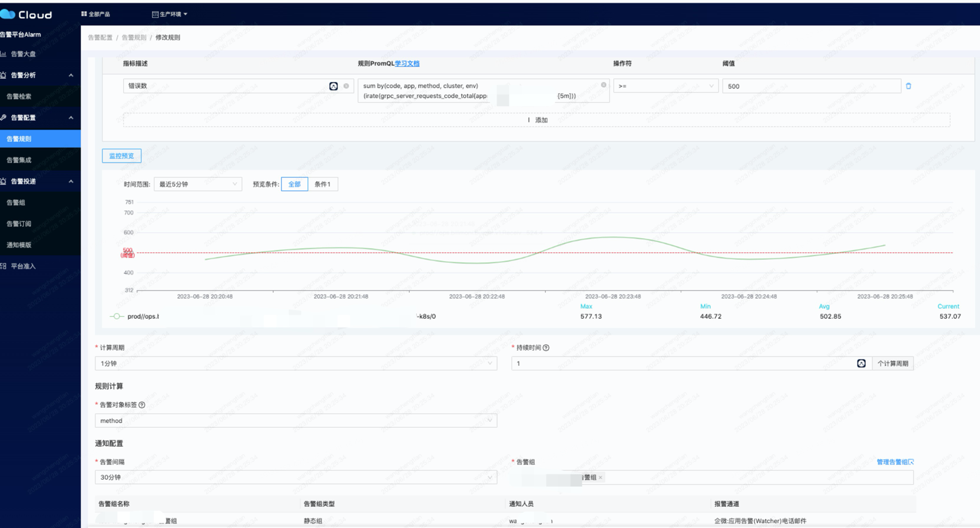Delete the threshold condition row
The width and height of the screenshot is (980, 528).
(909, 86)
